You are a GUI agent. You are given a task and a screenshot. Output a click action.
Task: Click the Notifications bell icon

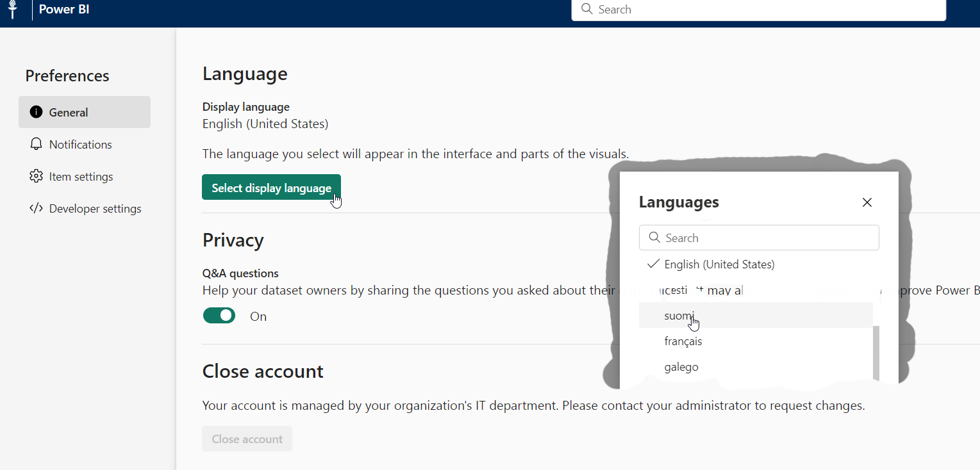tap(36, 144)
